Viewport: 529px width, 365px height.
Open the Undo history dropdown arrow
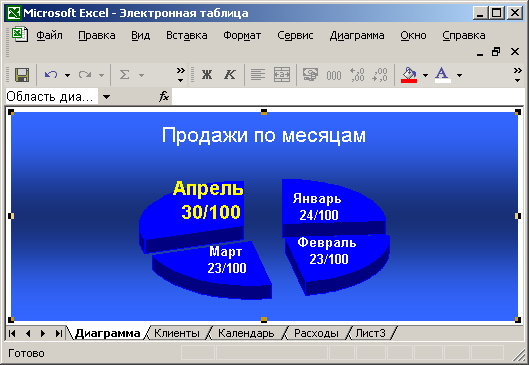[67, 76]
